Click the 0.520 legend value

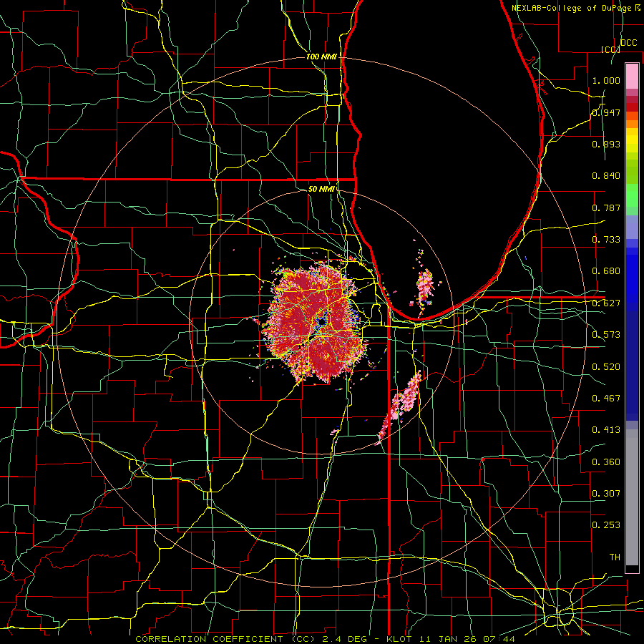tap(606, 367)
